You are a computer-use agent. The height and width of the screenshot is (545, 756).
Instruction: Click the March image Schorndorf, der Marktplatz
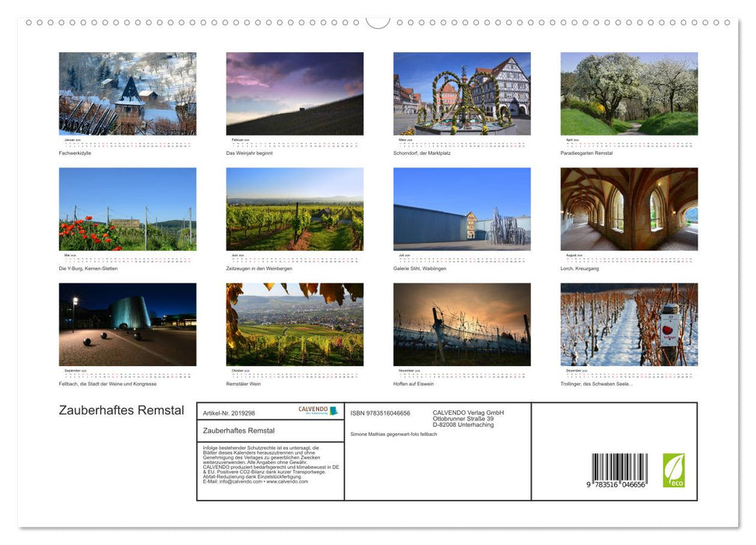tap(462, 93)
